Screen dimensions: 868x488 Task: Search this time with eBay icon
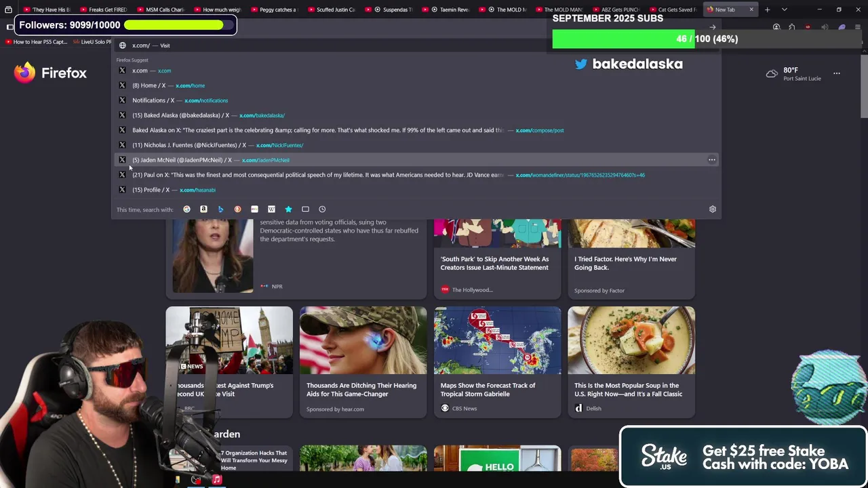point(254,209)
